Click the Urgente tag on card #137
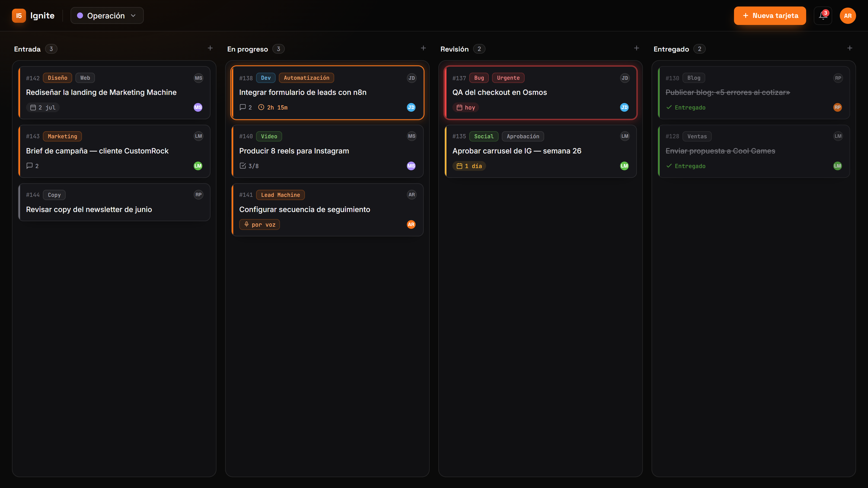The width and height of the screenshot is (868, 488). (x=508, y=78)
